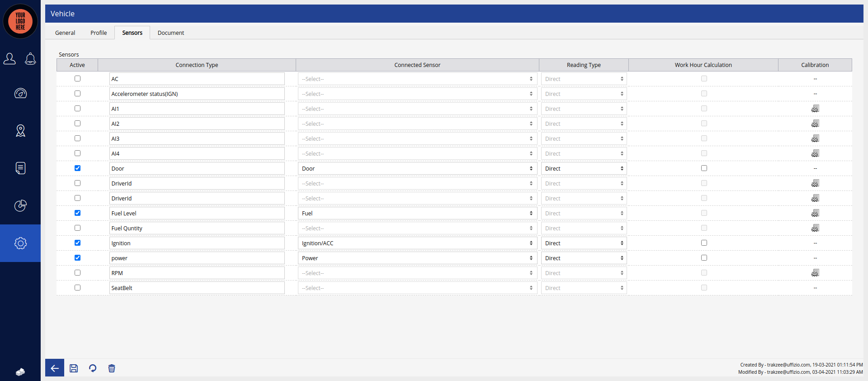Click the Modified By info text
The image size is (868, 381).
pos(800,372)
